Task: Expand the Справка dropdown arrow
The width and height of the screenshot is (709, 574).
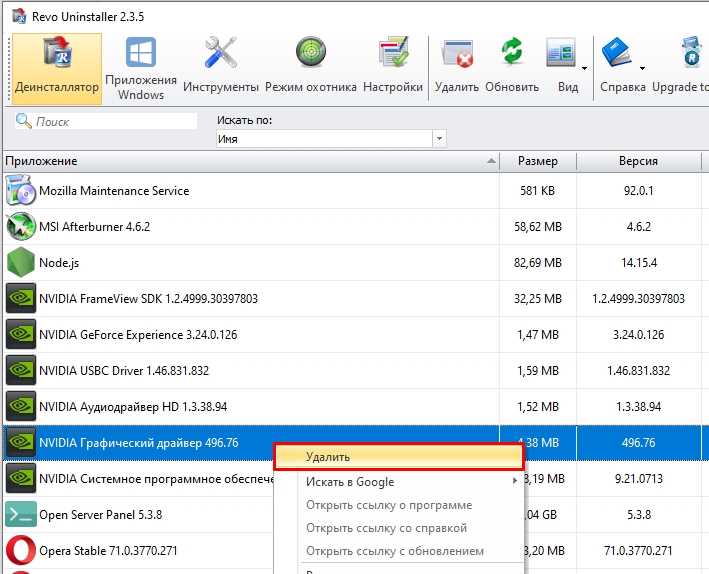Action: [642, 68]
